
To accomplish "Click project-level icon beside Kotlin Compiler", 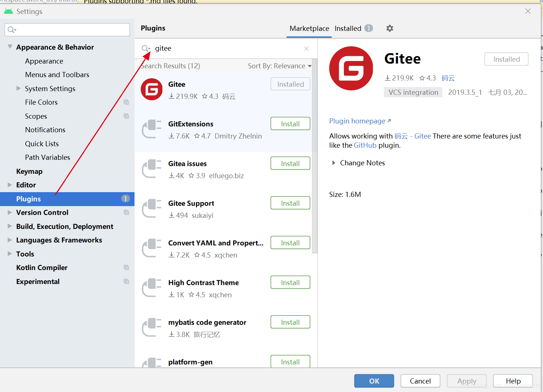I will 126,267.
